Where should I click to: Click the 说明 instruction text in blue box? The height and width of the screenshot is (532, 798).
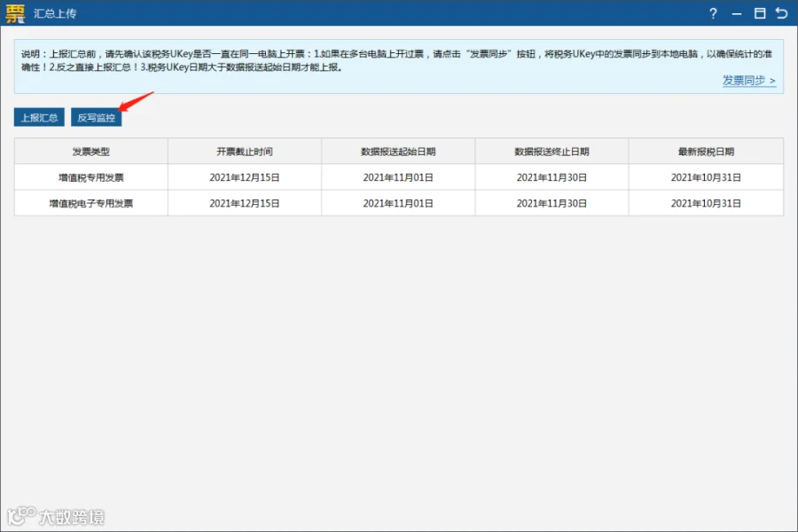click(396, 60)
